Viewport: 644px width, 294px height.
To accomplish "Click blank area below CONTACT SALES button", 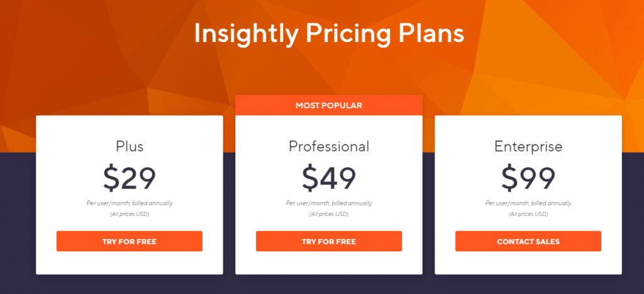I will [x=528, y=263].
